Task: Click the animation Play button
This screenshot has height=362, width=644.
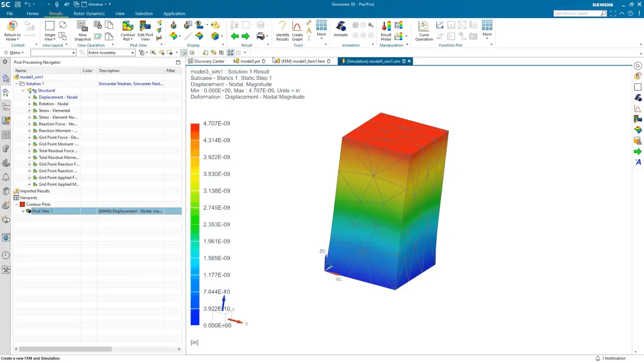Action: click(x=355, y=25)
